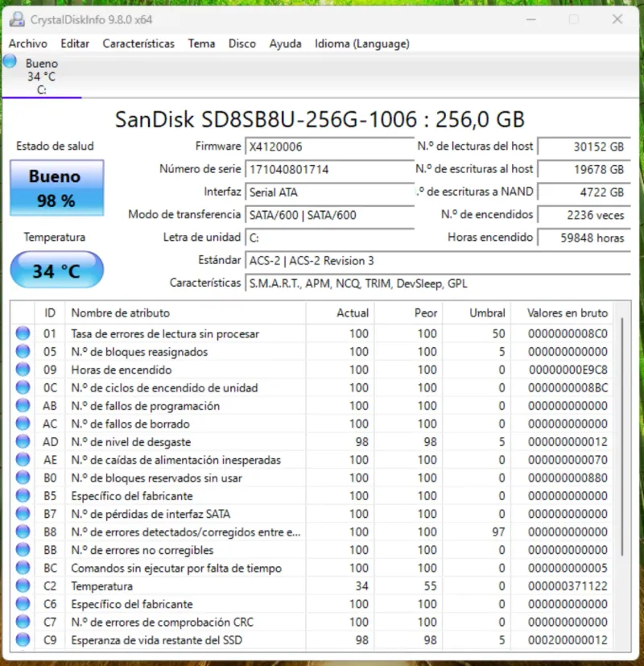Open the Archivo menu
This screenshot has width=644, height=666.
click(28, 43)
